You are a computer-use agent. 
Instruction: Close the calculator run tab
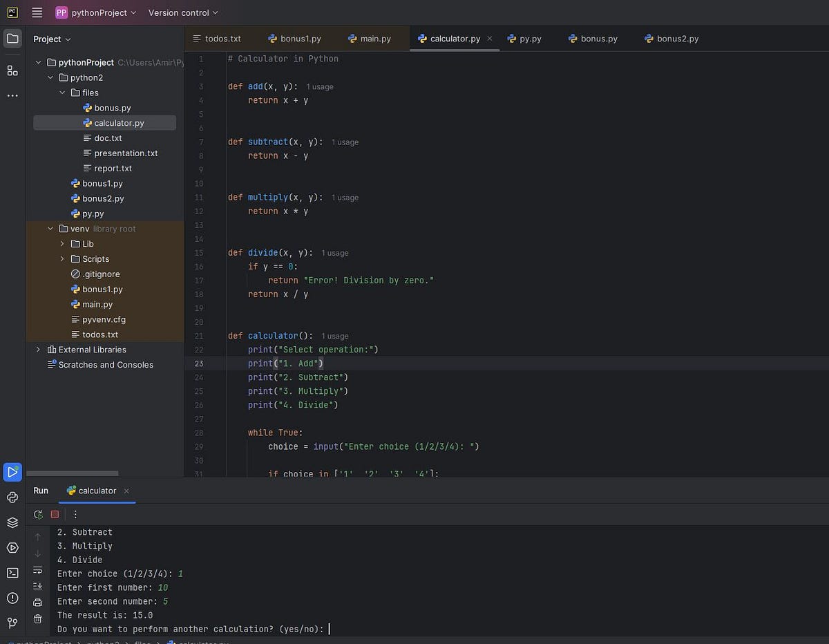click(x=126, y=491)
